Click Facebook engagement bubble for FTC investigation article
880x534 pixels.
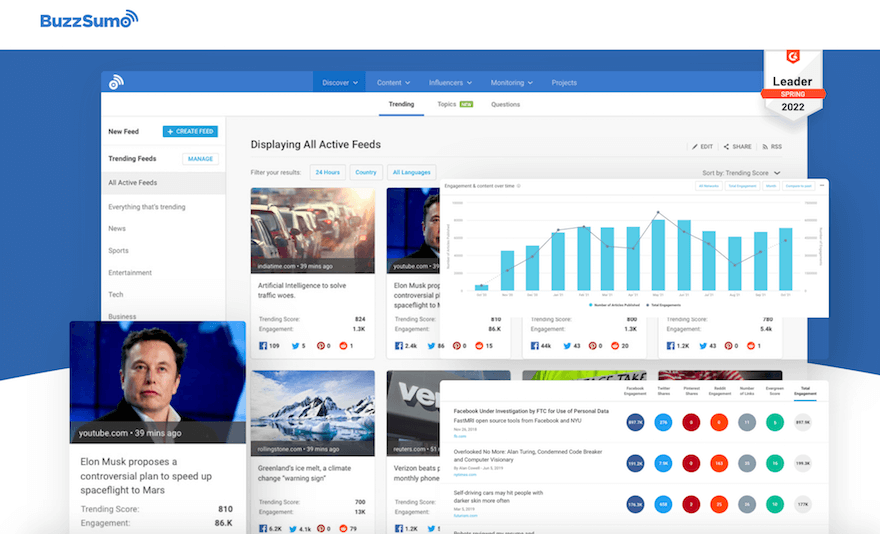point(635,422)
